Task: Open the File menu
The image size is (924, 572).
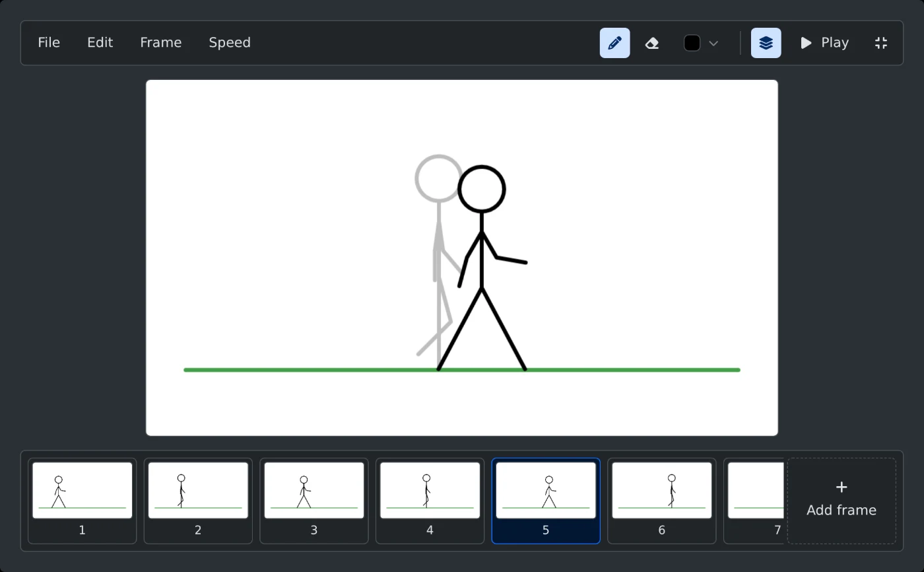Action: pyautogui.click(x=49, y=42)
